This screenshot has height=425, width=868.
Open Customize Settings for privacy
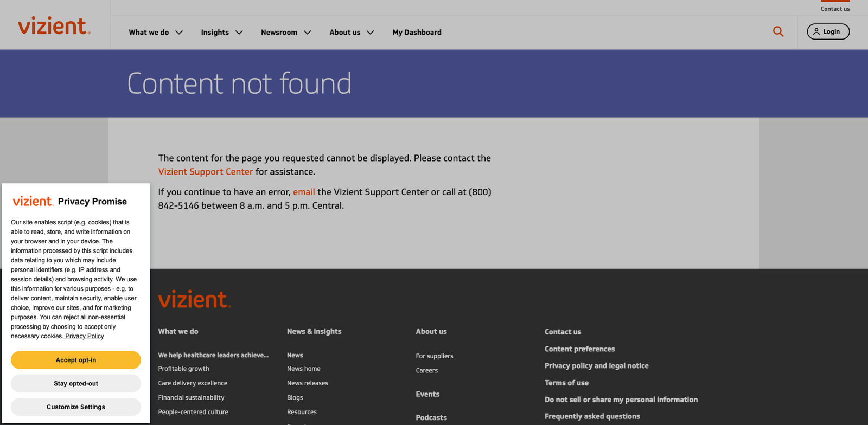click(76, 407)
